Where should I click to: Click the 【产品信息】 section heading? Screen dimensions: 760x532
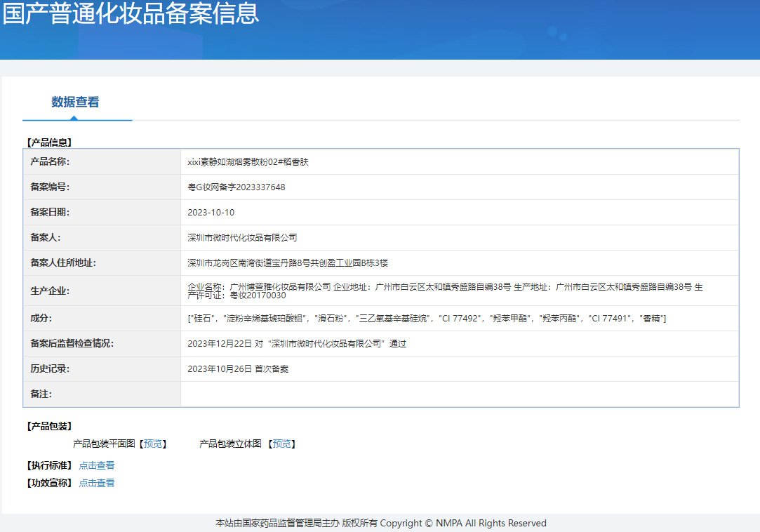pos(49,142)
